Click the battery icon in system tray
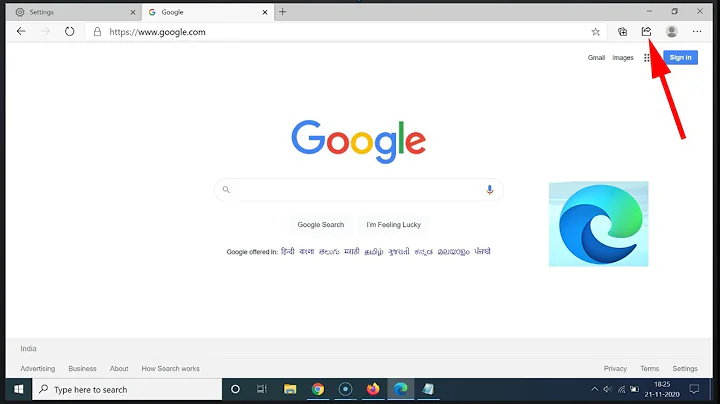Image resolution: width=720 pixels, height=404 pixels. coord(634,389)
